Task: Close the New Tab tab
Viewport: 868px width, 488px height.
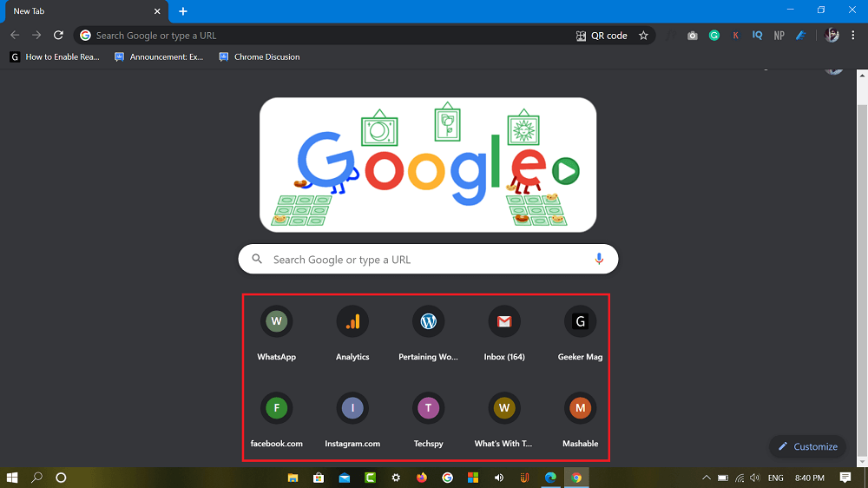Action: point(157,11)
